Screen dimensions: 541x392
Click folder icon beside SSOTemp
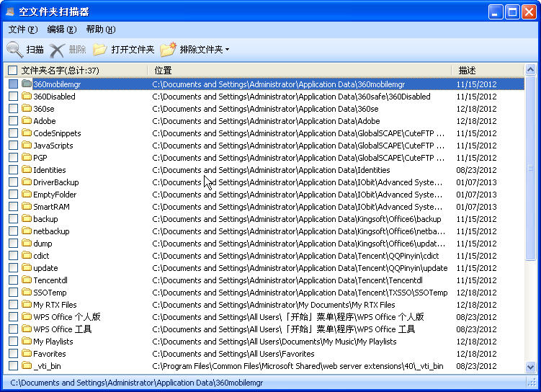coord(27,292)
